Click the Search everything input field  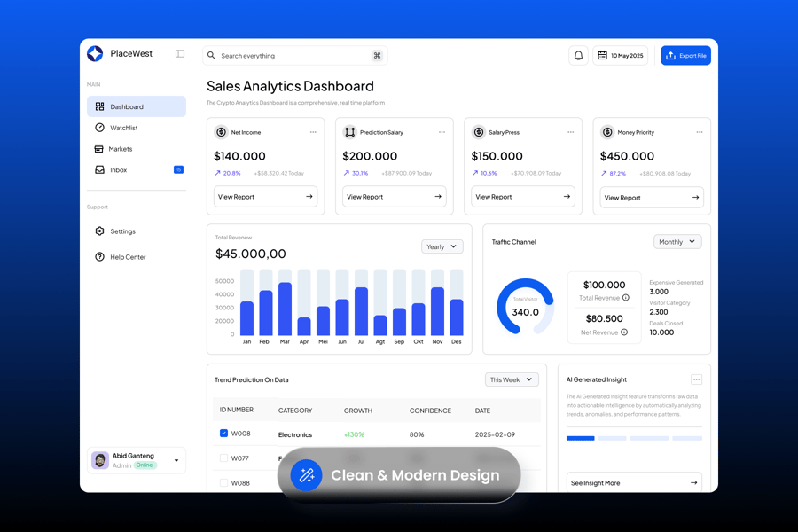[x=293, y=56]
